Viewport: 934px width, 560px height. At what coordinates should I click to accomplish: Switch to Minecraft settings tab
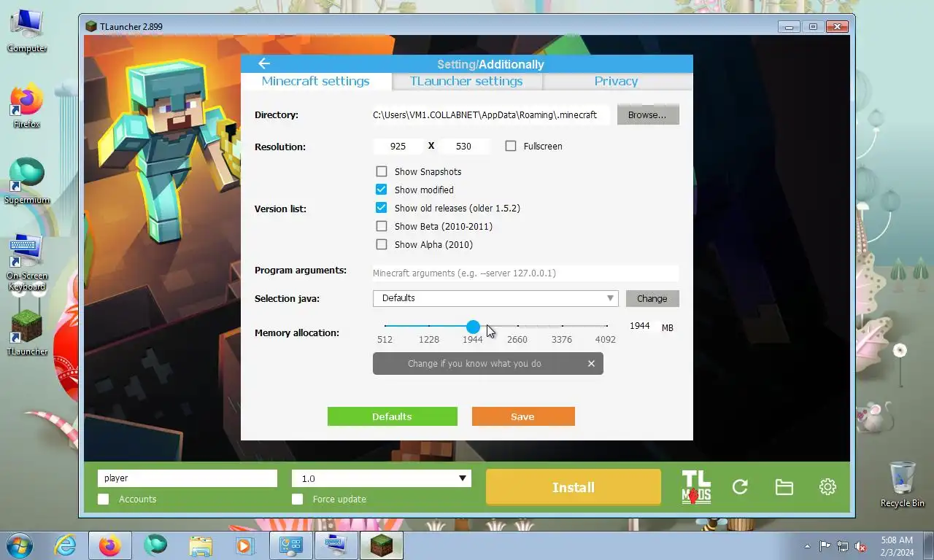[x=316, y=81]
